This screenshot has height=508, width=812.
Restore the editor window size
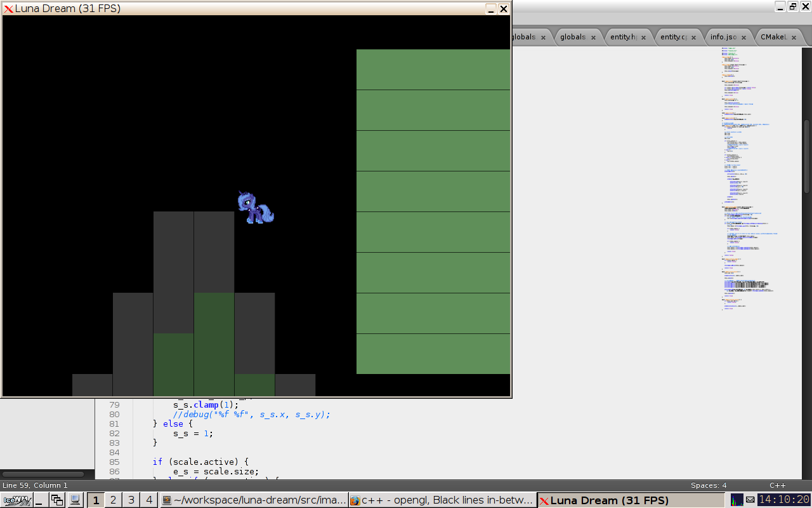[793, 6]
